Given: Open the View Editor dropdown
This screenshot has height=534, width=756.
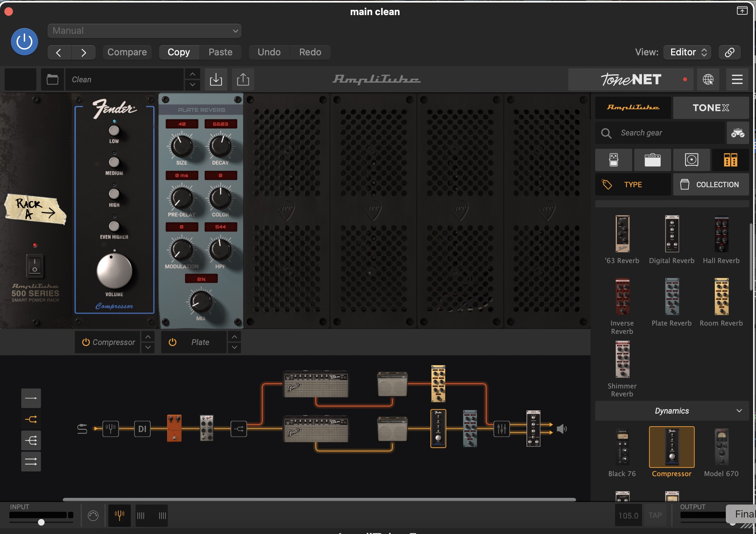Looking at the screenshot, I should [687, 52].
